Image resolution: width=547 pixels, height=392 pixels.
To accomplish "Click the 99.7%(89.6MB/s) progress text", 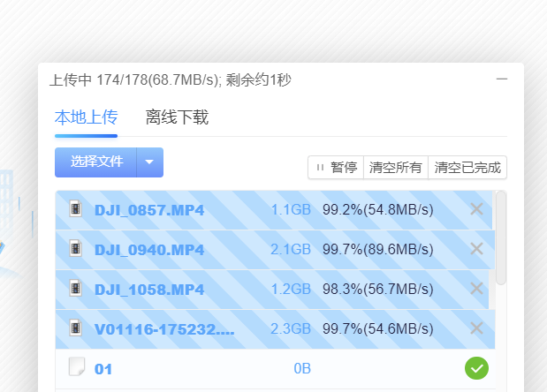I will tap(378, 250).
